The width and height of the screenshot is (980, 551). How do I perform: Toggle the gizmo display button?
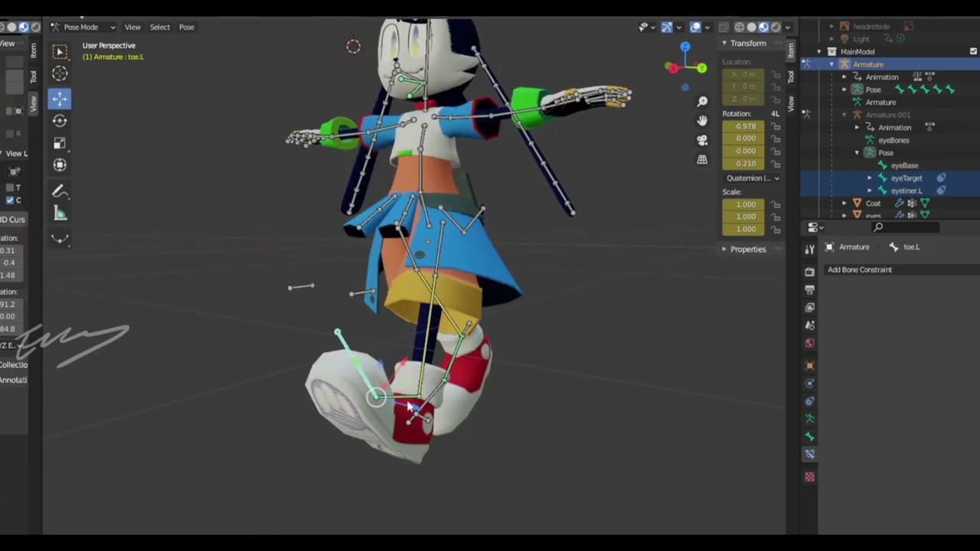667,27
